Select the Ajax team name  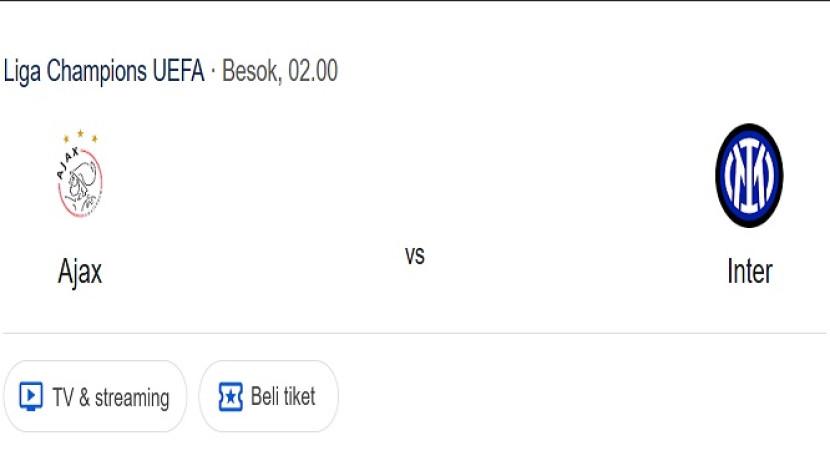pos(80,271)
